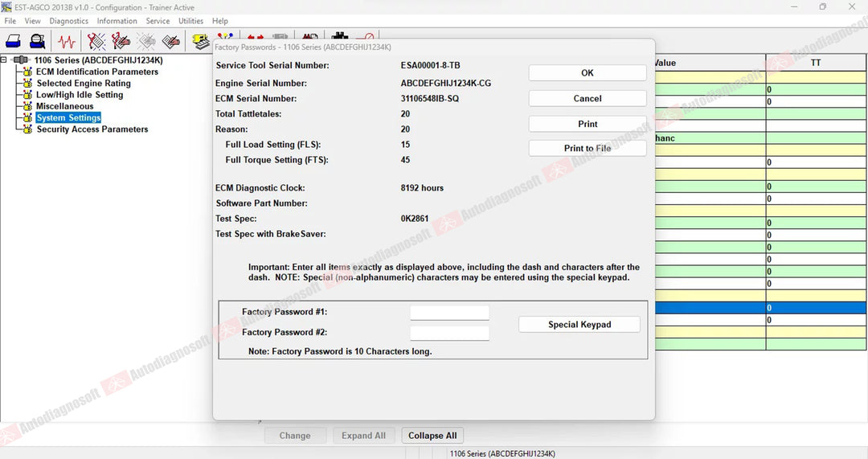Click the Collapse All button
The width and height of the screenshot is (868, 459).
pyautogui.click(x=432, y=436)
